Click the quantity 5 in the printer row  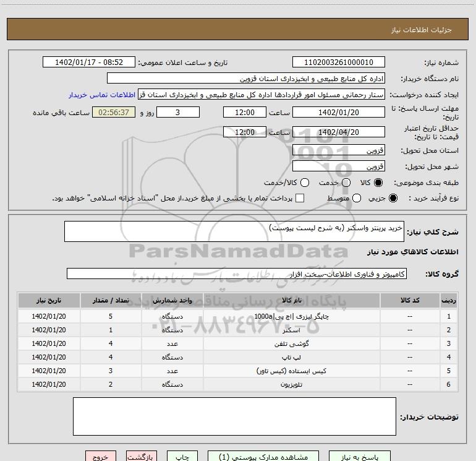tap(111, 316)
